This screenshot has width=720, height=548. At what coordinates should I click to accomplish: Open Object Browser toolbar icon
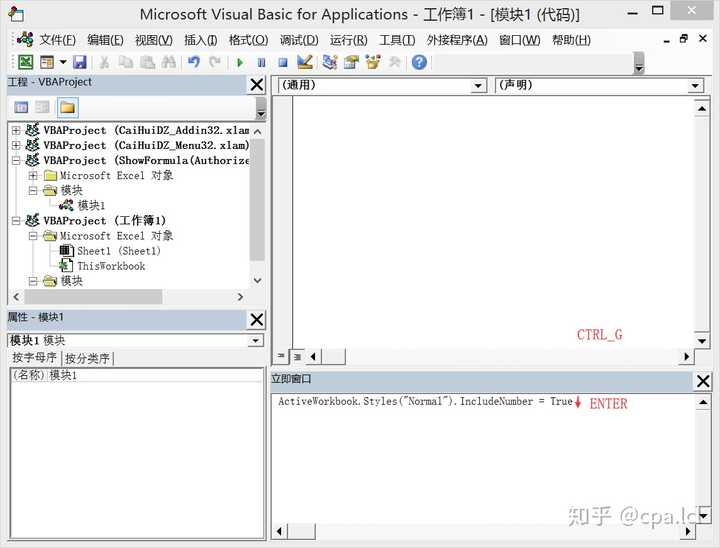point(373,62)
